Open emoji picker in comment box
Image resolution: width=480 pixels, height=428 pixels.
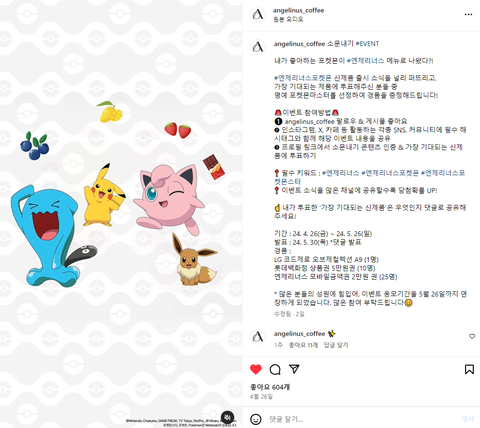[256, 419]
